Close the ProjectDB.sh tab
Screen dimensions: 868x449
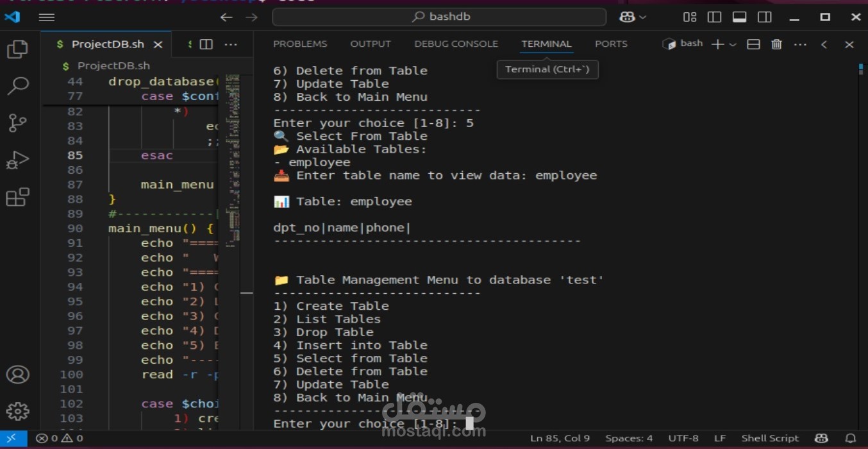pos(158,44)
